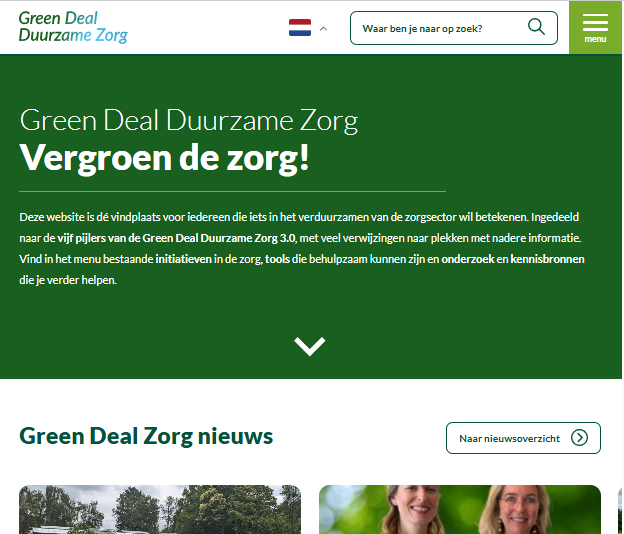The height and width of the screenshot is (534, 624).
Task: Click the magnifying glass search icon
Action: (536, 27)
